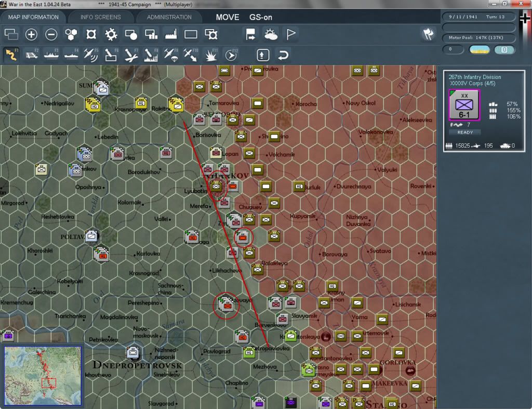This screenshot has height=409, width=532.
Task: Select Air recon F5 icon
Action: pyautogui.click(x=91, y=55)
